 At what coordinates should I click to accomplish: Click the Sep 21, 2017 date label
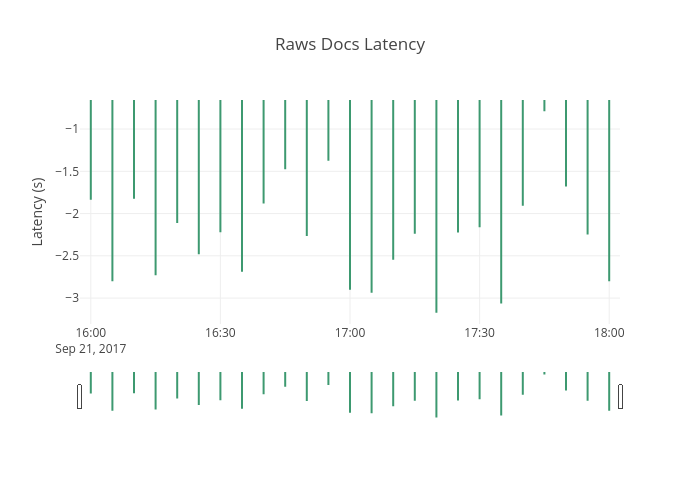tap(90, 349)
